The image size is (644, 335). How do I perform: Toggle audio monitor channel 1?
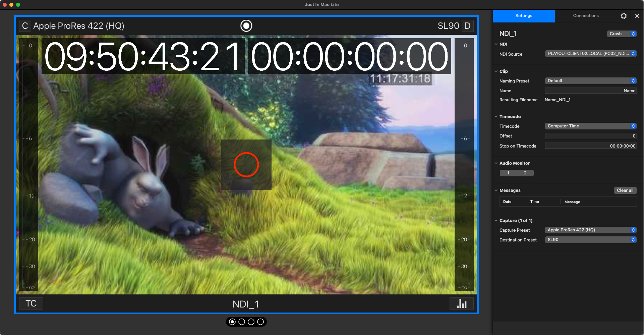(508, 173)
